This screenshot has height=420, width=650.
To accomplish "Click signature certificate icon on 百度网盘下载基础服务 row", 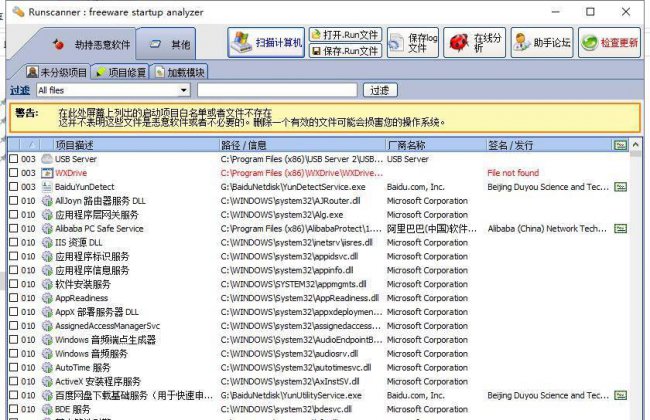I will 620,395.
